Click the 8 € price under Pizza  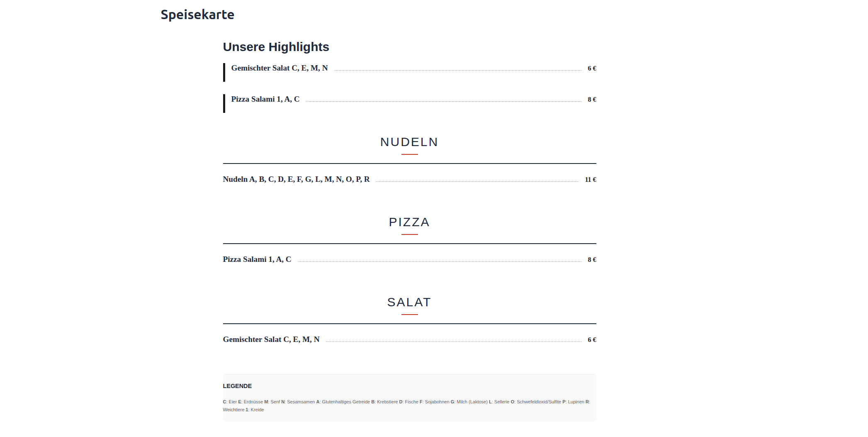pyautogui.click(x=592, y=260)
